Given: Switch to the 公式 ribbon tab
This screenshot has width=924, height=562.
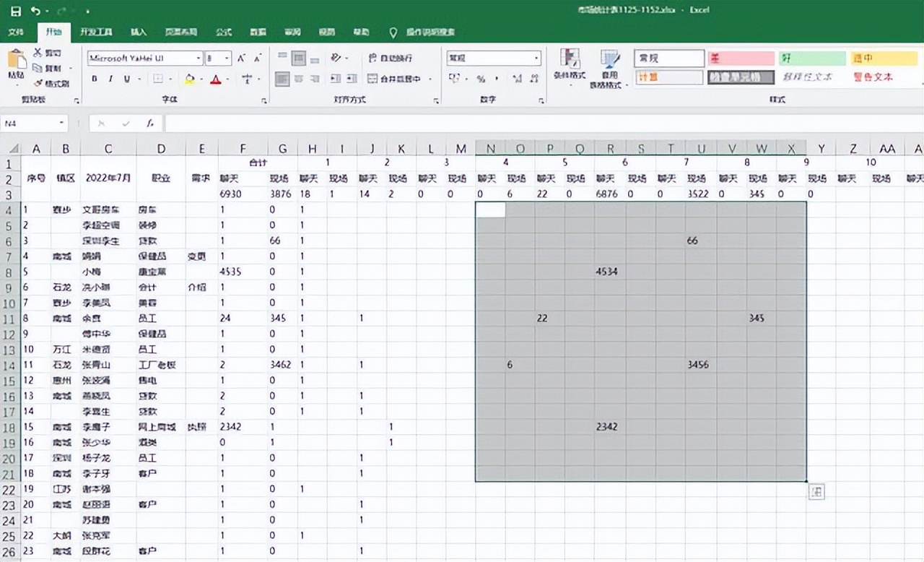Looking at the screenshot, I should coord(224,33).
